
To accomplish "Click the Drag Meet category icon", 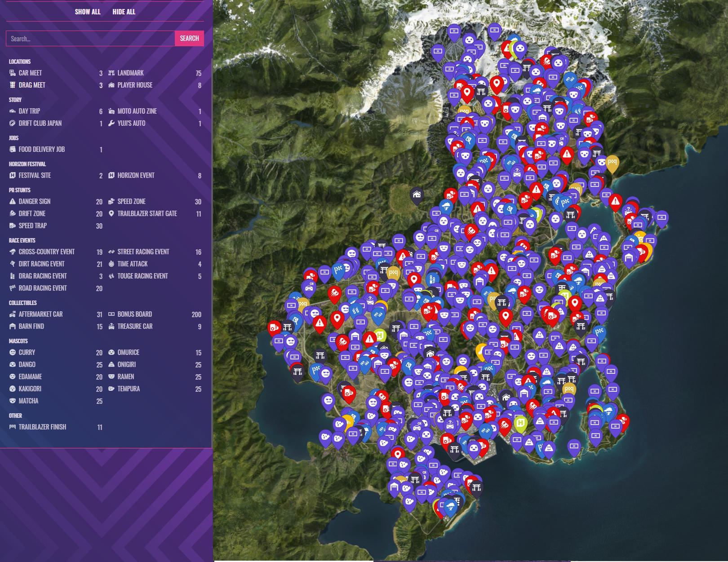I will pos(12,85).
